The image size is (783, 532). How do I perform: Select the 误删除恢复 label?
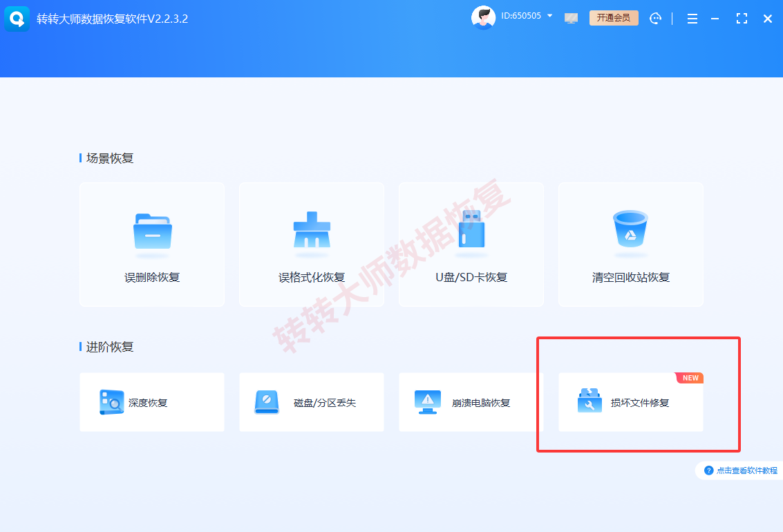(x=152, y=278)
